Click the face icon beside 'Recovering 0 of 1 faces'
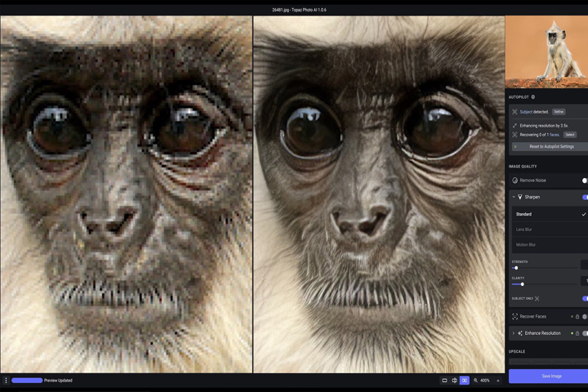The width and height of the screenshot is (588, 392). tap(514, 135)
